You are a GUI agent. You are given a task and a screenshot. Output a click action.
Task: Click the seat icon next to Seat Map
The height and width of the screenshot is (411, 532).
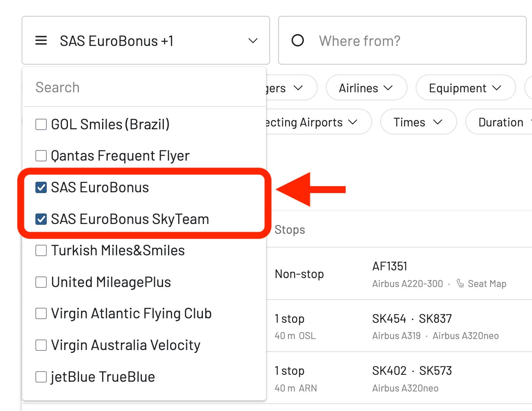click(460, 283)
